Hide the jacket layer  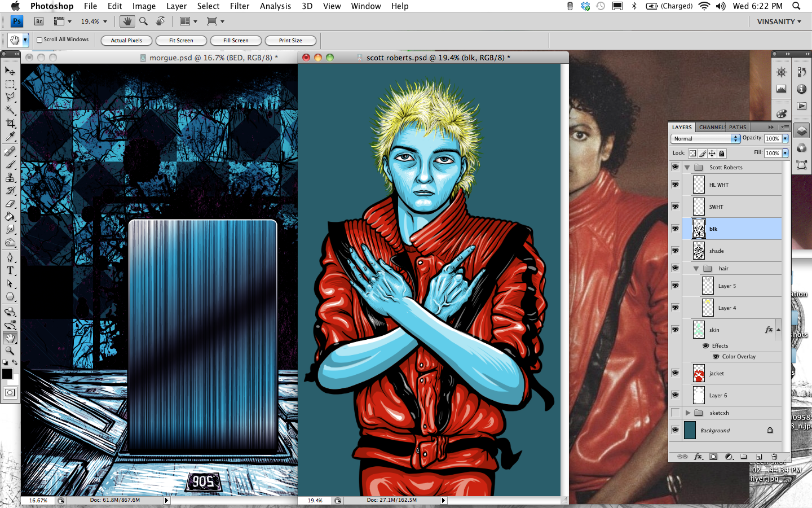[x=675, y=373]
